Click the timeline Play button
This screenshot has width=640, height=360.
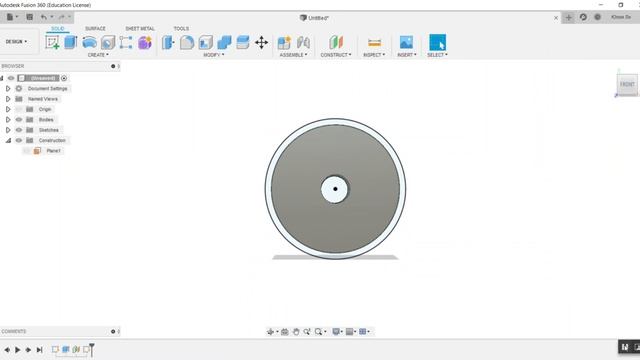pos(18,350)
